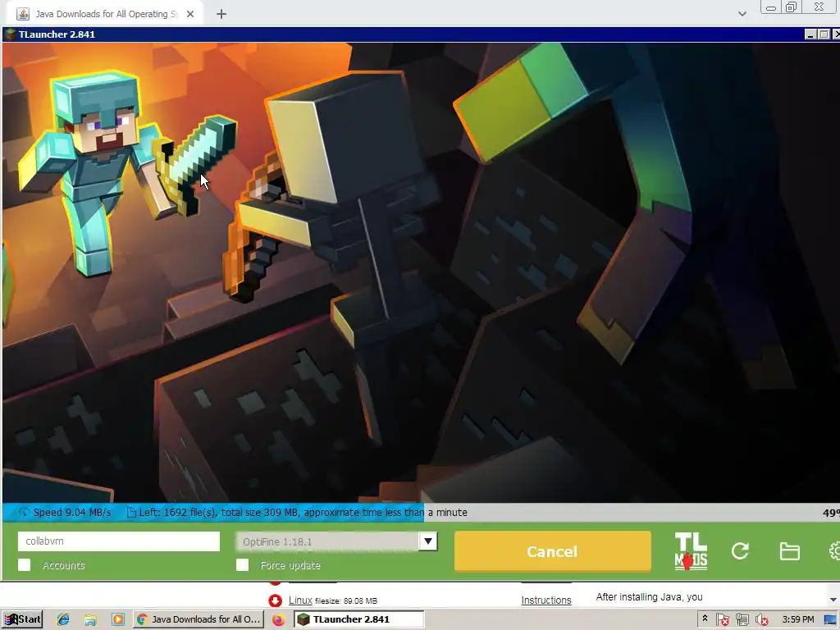840x630 pixels.
Task: Click the refresh versions icon
Action: pyautogui.click(x=740, y=550)
